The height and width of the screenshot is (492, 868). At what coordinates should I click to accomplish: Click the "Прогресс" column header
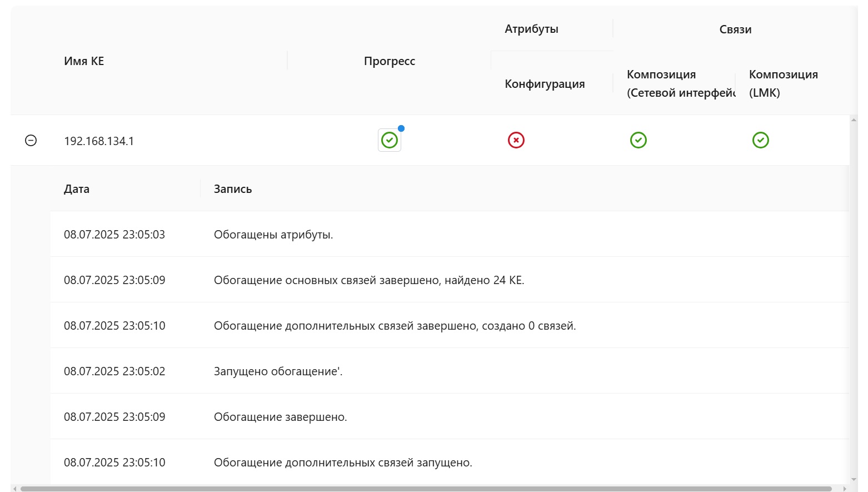point(390,61)
